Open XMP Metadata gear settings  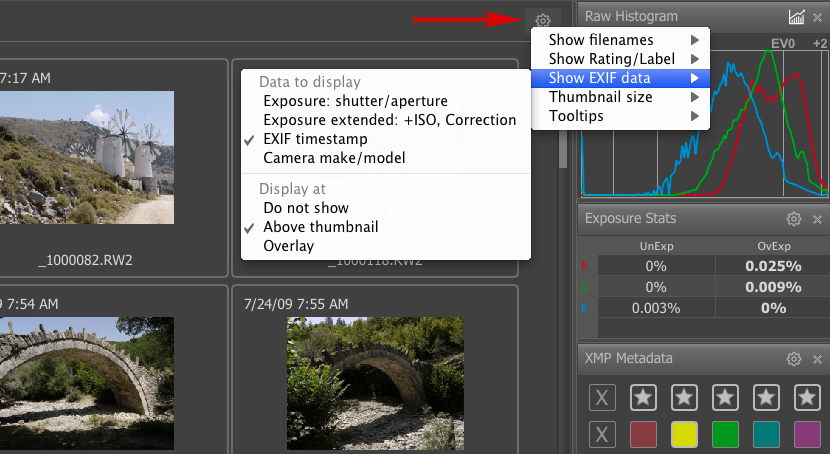[794, 359]
